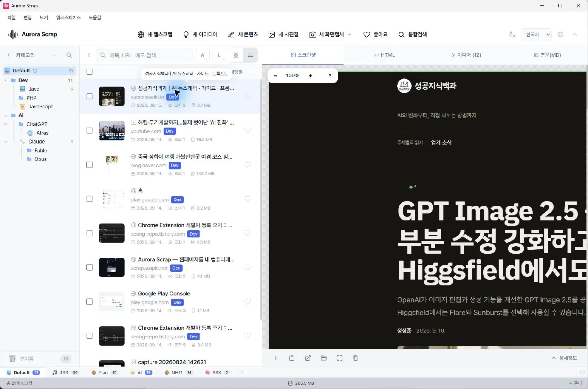Open containing folder icon below preview

point(324,358)
